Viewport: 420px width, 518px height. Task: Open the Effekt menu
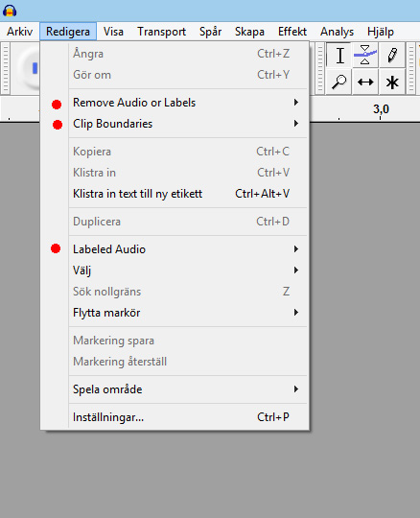292,32
